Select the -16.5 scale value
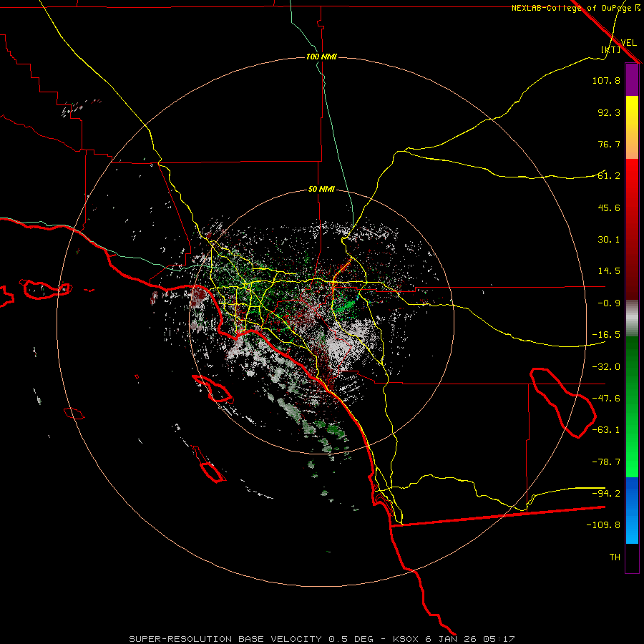 click(606, 335)
